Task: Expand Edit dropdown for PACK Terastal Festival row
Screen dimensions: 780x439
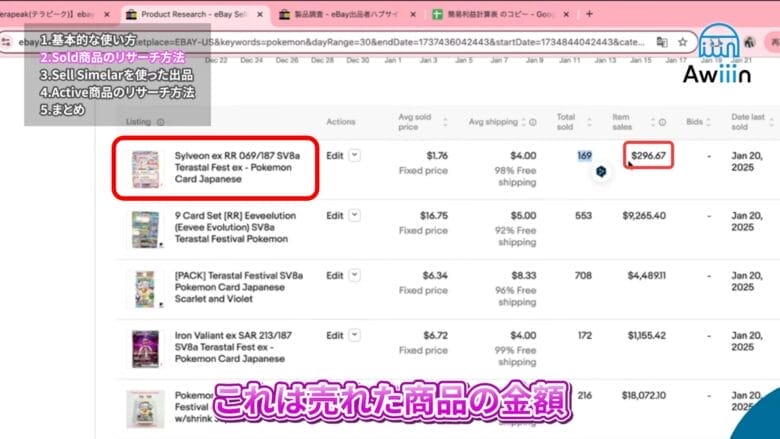Action: pyautogui.click(x=354, y=275)
